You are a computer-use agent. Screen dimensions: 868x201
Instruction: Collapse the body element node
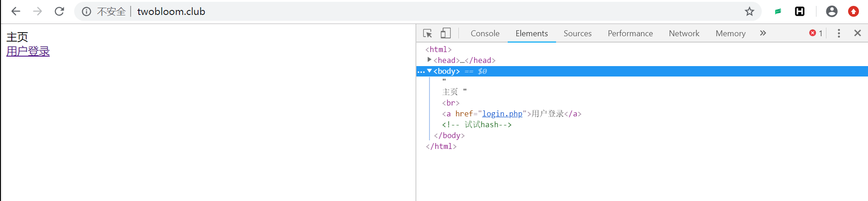(x=429, y=71)
